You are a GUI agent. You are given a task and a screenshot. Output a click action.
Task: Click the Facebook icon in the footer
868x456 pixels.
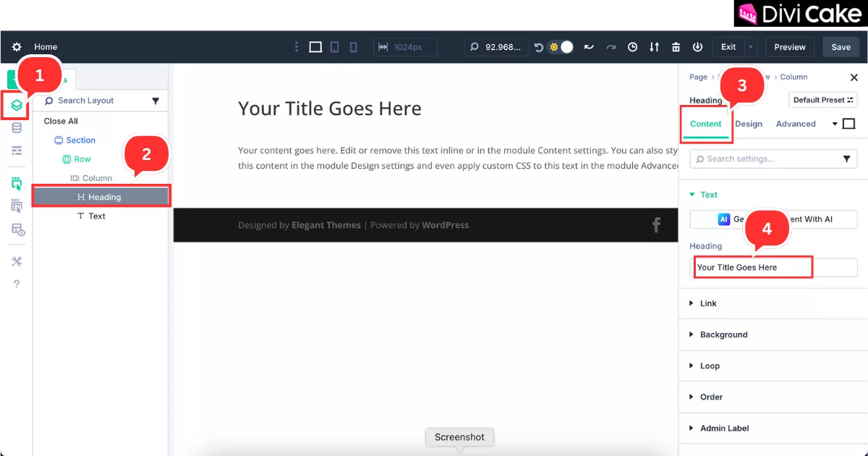(656, 225)
